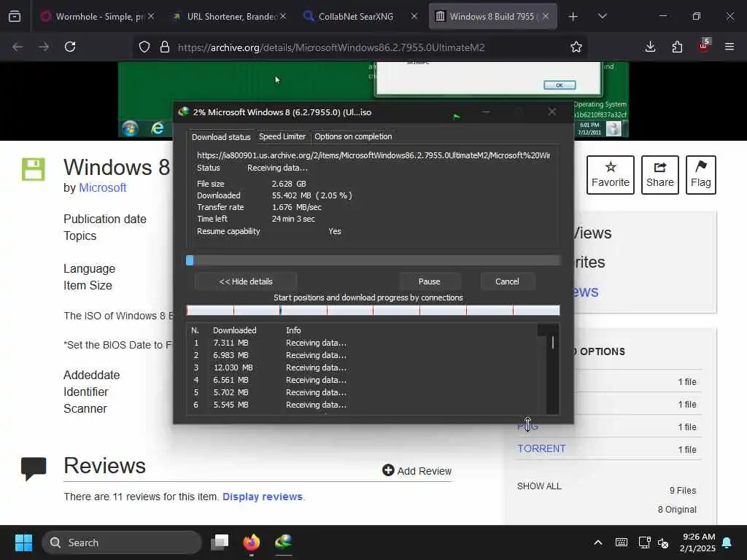Select connection row 3 with 12.030 MB
747x560 pixels.
pyautogui.click(x=362, y=367)
